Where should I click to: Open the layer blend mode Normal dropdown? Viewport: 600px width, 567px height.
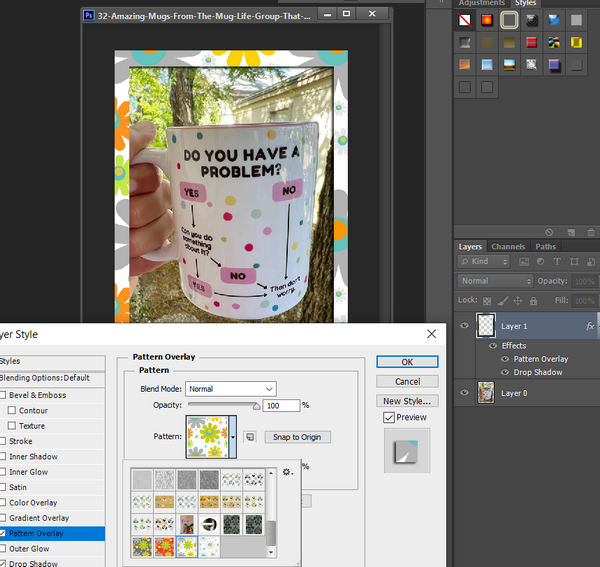coord(495,281)
